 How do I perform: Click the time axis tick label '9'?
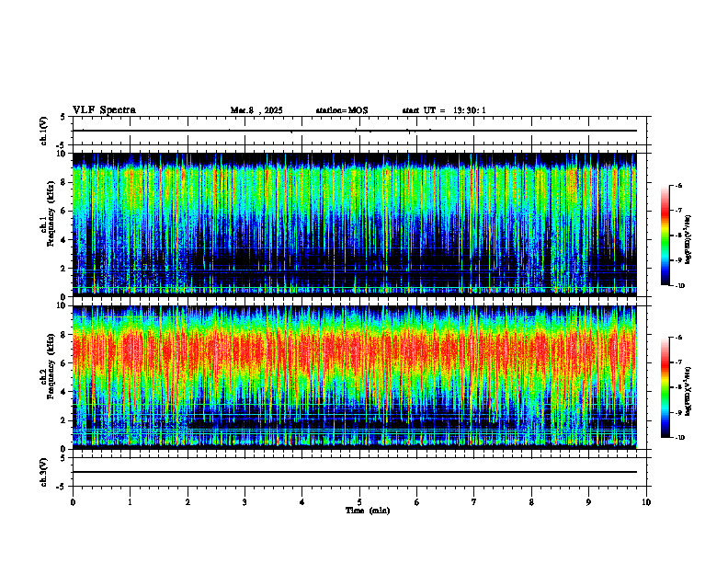pyautogui.click(x=588, y=502)
